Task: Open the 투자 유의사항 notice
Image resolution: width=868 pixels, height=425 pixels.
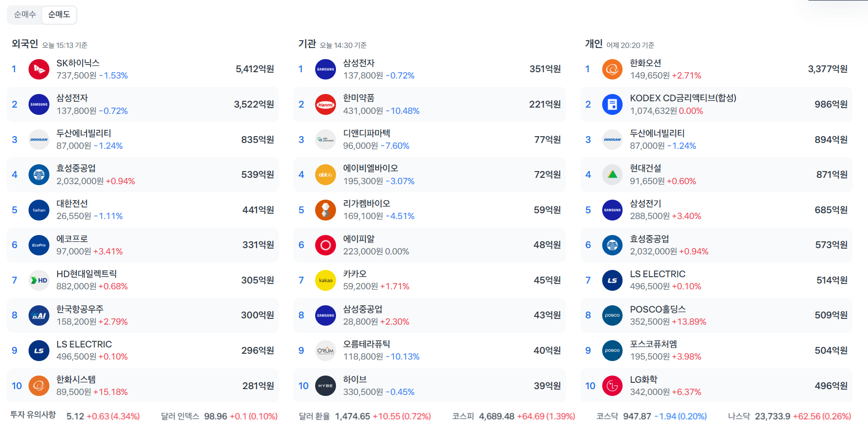Action: coord(33,415)
